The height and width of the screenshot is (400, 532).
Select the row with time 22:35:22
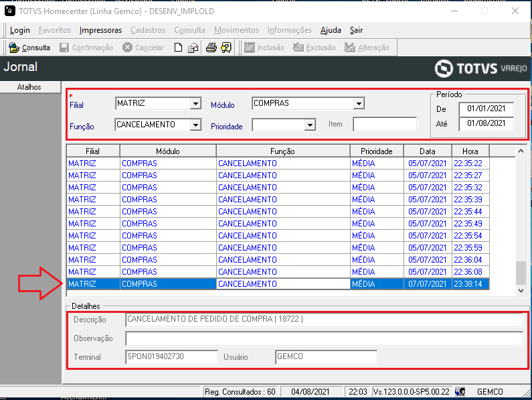coord(278,163)
